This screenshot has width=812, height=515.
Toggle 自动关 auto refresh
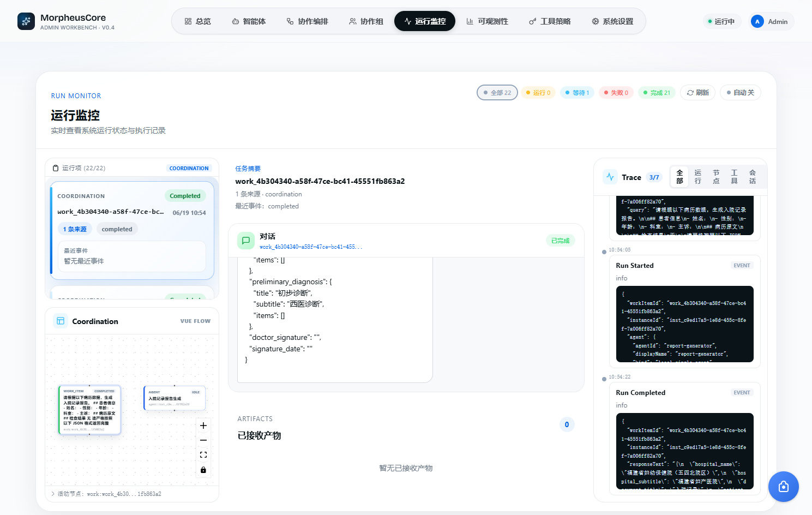[x=741, y=93]
